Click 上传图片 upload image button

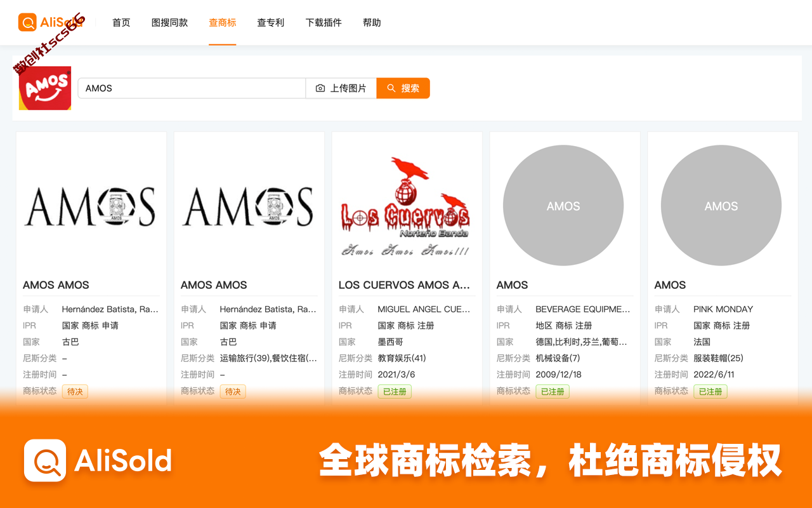click(x=341, y=88)
